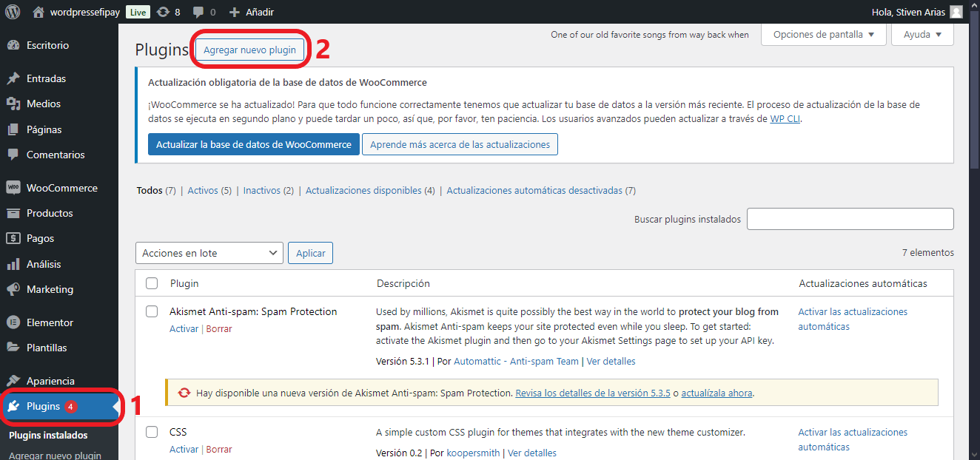980x460 pixels.
Task: Click the Comentarios bubble icon in sidebar
Action: pos(13,155)
